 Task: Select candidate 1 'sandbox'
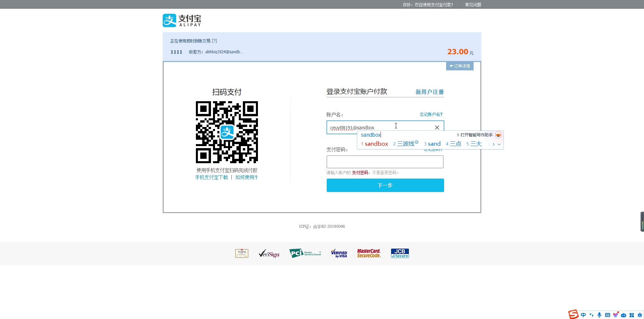pyautogui.click(x=374, y=144)
